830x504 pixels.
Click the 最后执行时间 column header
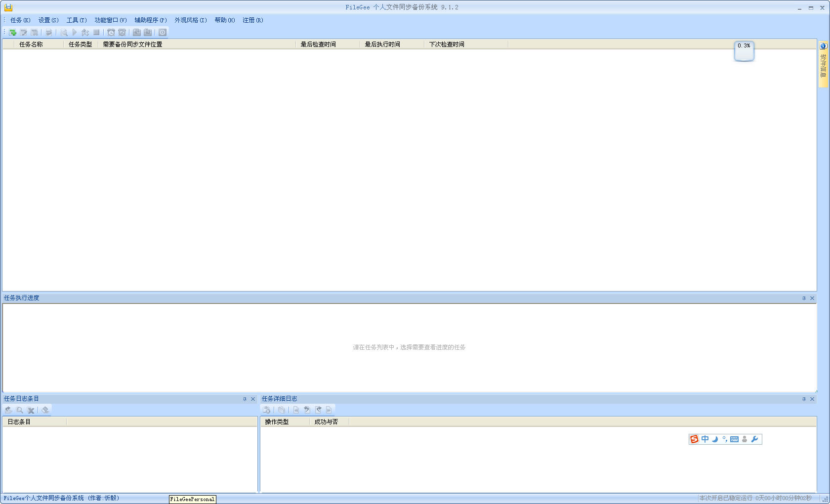point(392,44)
